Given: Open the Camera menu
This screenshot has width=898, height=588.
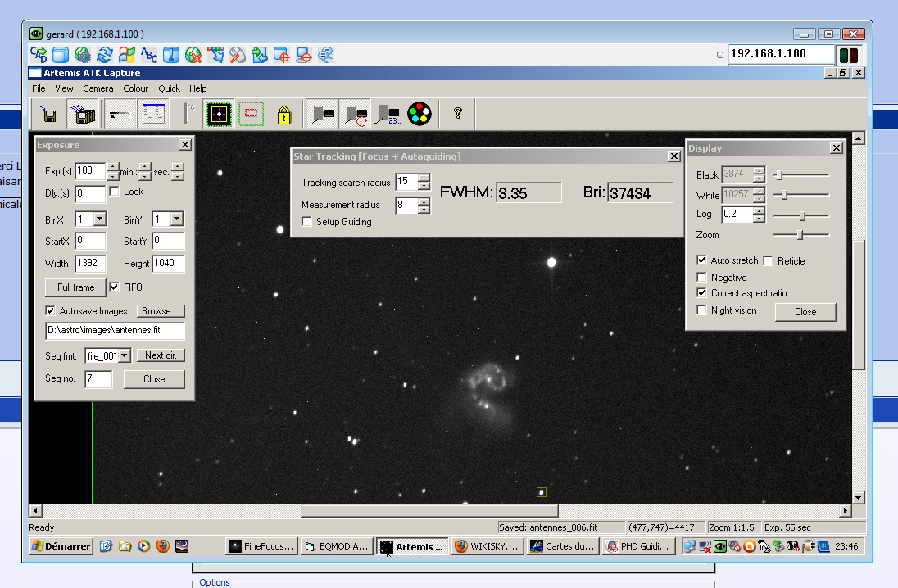Looking at the screenshot, I should tap(98, 88).
